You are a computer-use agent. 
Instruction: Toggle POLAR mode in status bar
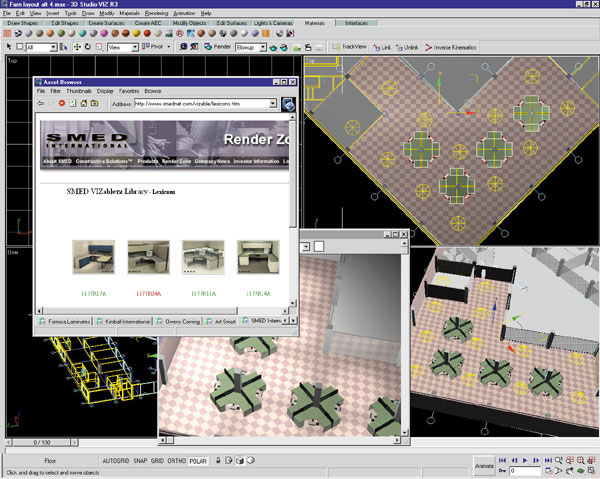(198, 461)
